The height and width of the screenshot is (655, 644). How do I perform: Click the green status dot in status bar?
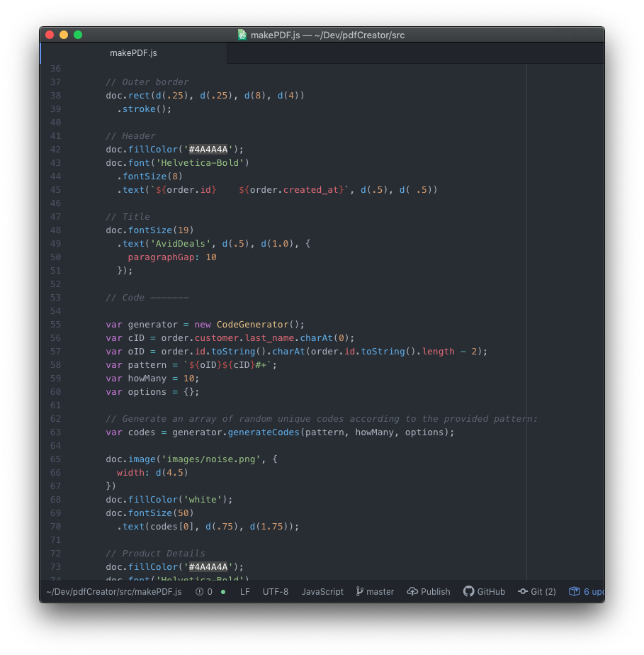(x=223, y=592)
